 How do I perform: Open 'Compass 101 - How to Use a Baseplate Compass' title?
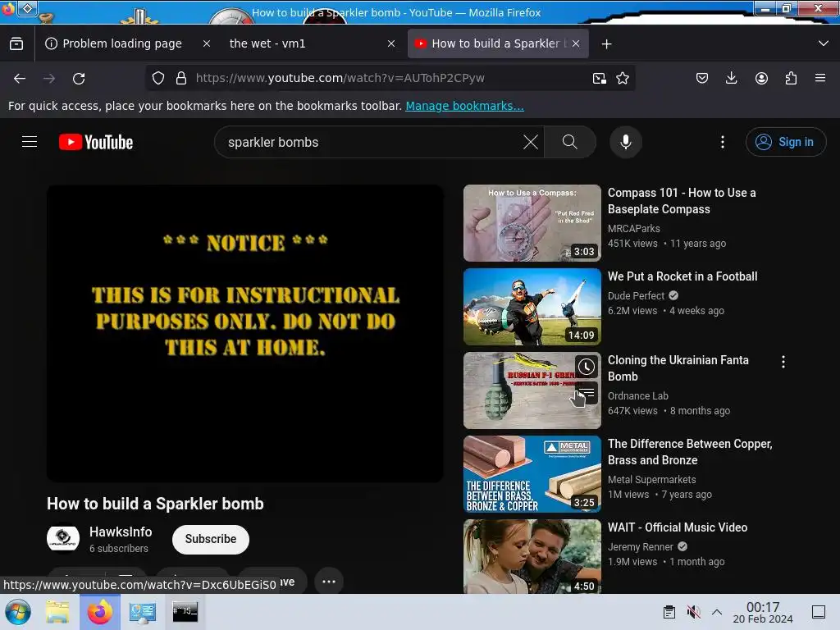click(x=682, y=201)
